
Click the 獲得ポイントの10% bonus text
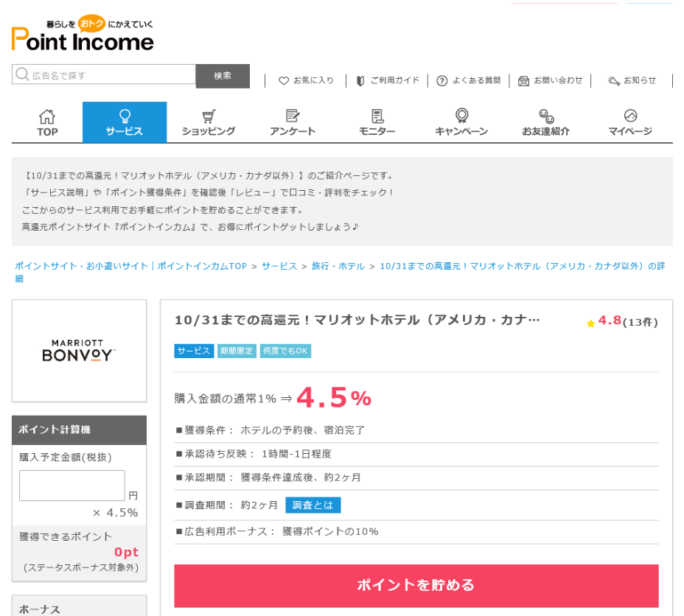pyautogui.click(x=330, y=531)
